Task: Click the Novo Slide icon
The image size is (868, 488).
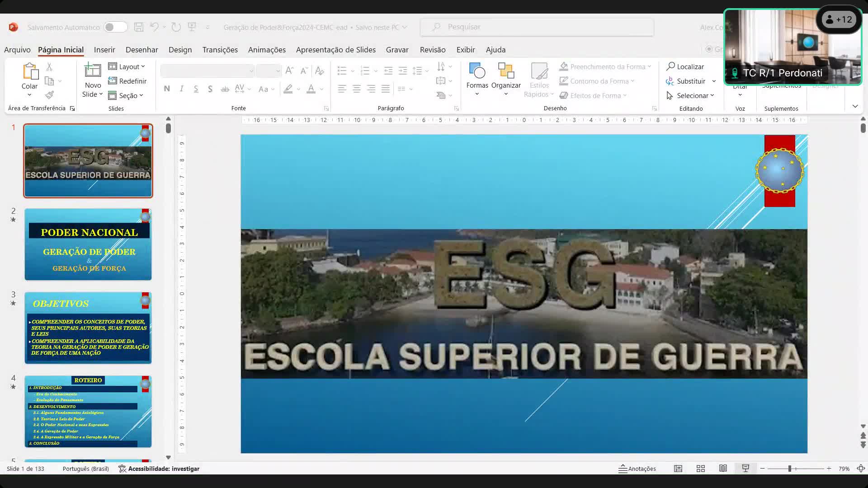Action: [x=93, y=71]
